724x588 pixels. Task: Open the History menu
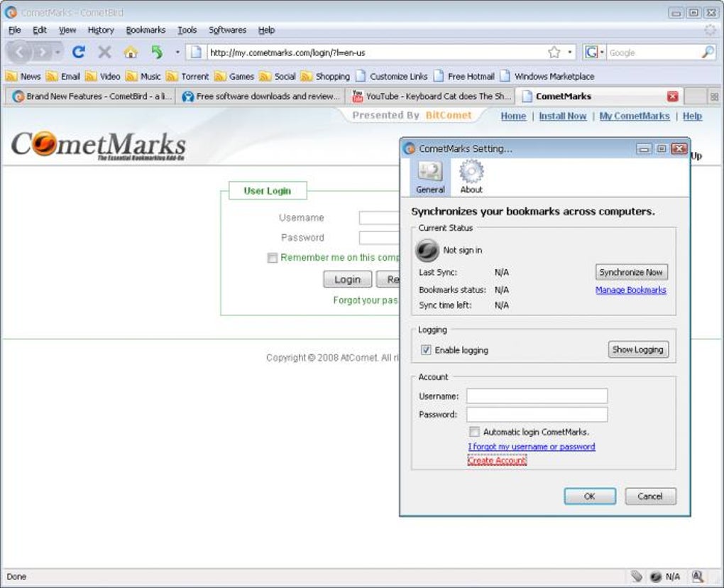pos(101,30)
